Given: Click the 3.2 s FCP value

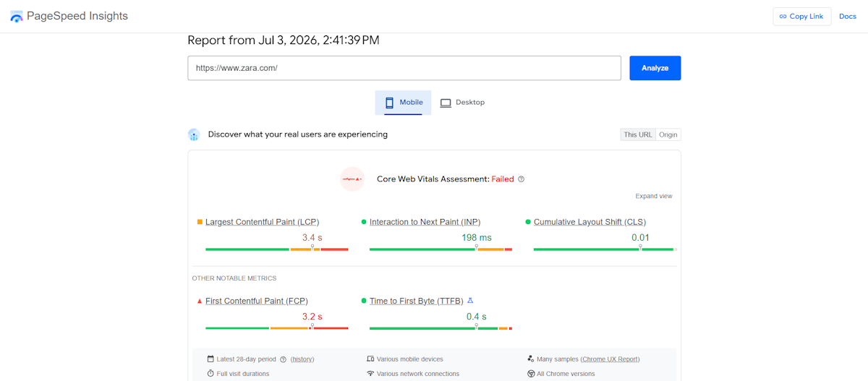Looking at the screenshot, I should coord(312,317).
